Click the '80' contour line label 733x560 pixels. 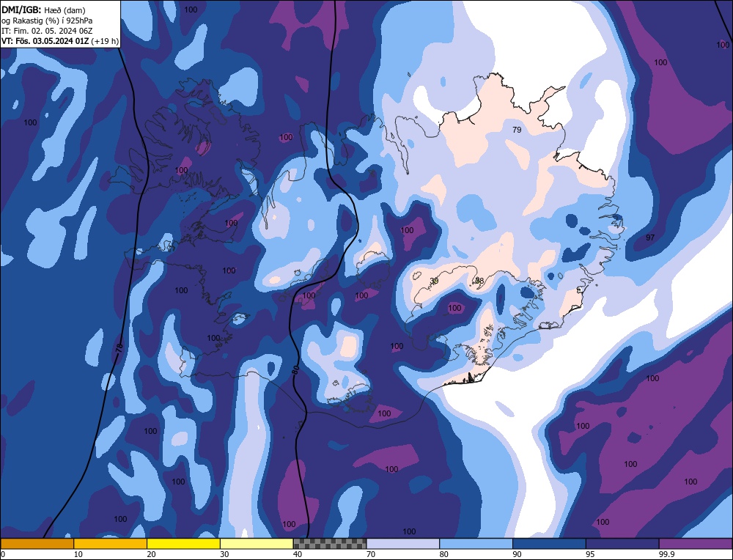coord(295,371)
